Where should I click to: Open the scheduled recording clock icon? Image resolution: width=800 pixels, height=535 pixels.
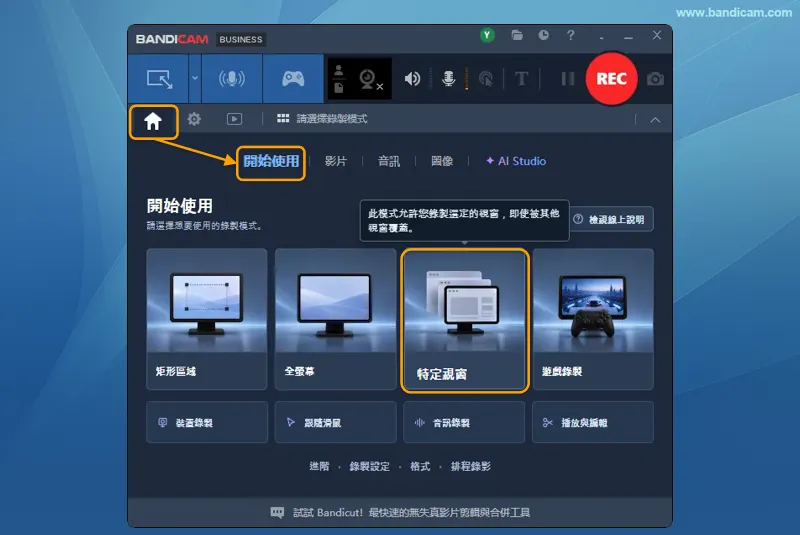544,35
